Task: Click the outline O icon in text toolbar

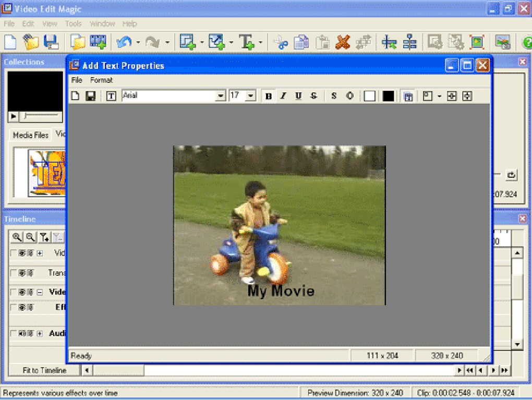Action: pos(350,96)
